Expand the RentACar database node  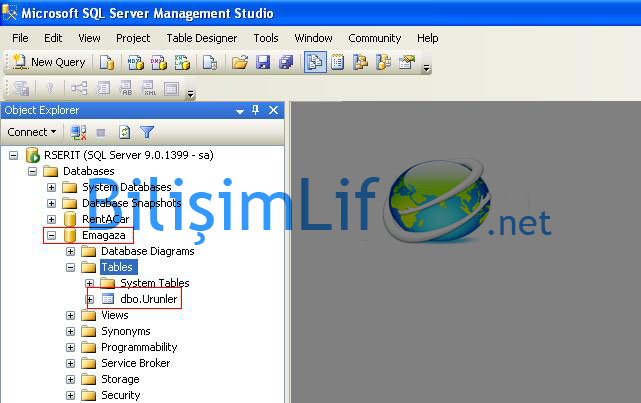pos(51,219)
